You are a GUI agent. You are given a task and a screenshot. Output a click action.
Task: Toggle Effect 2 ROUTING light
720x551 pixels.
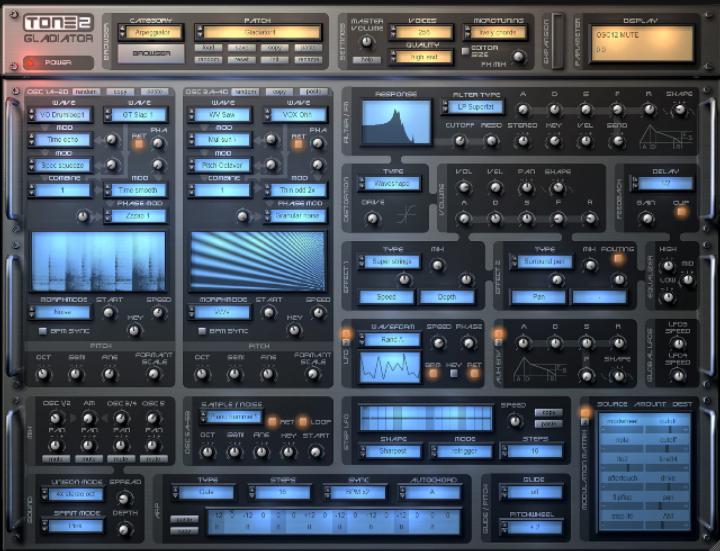point(618,259)
